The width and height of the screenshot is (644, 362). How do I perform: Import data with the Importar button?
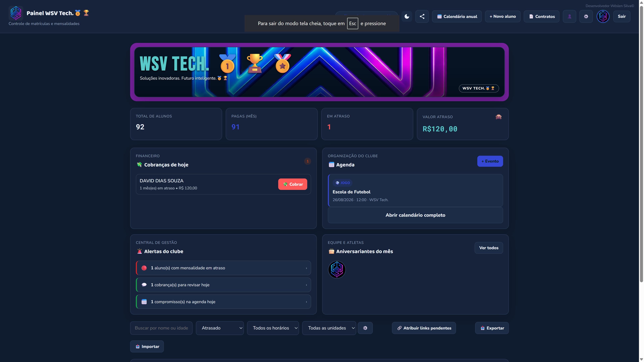pos(147,347)
